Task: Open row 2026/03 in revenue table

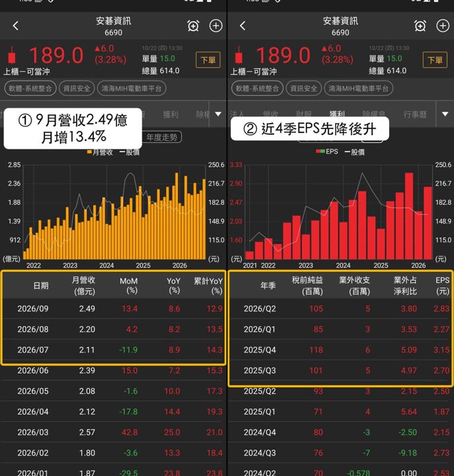Action: pos(113,432)
